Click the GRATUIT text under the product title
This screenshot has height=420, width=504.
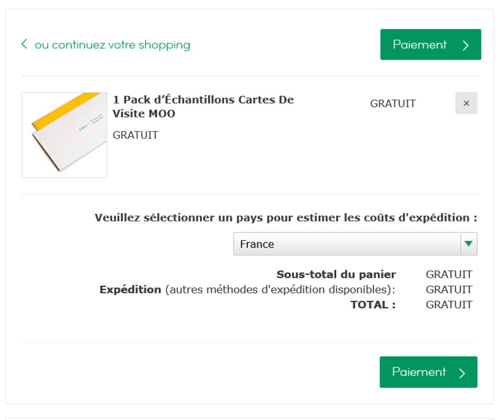[x=135, y=135]
